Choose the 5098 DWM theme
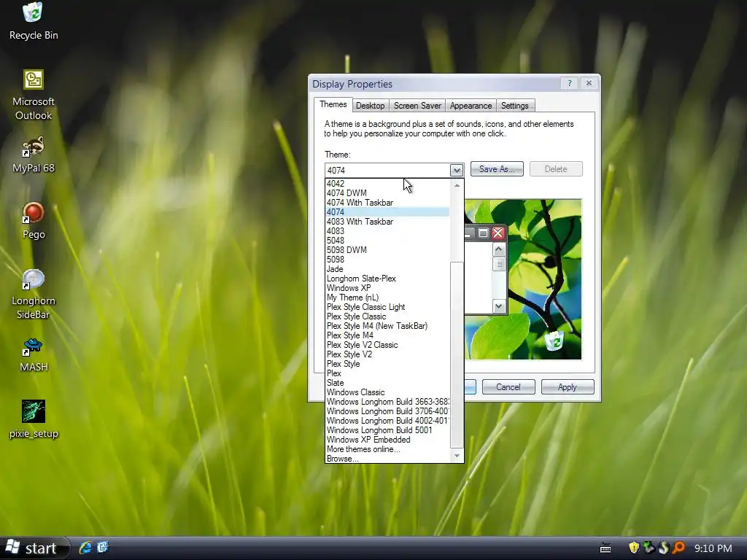This screenshot has height=560, width=747. 387,250
